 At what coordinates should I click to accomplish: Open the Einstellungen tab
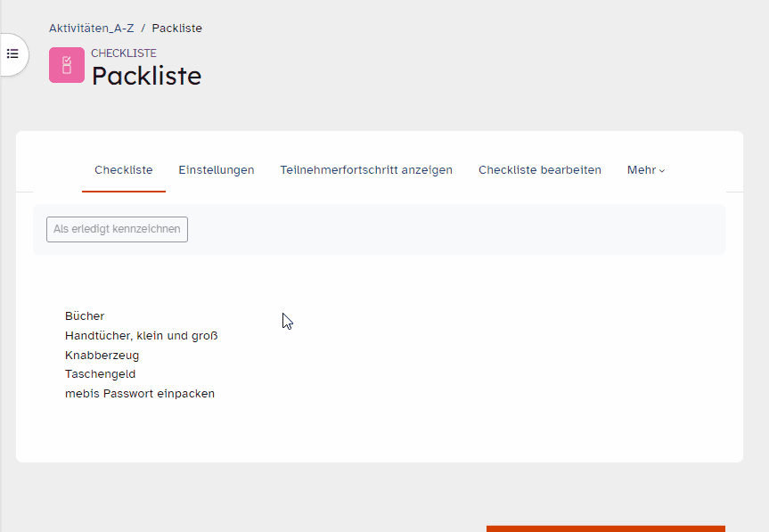tap(217, 170)
